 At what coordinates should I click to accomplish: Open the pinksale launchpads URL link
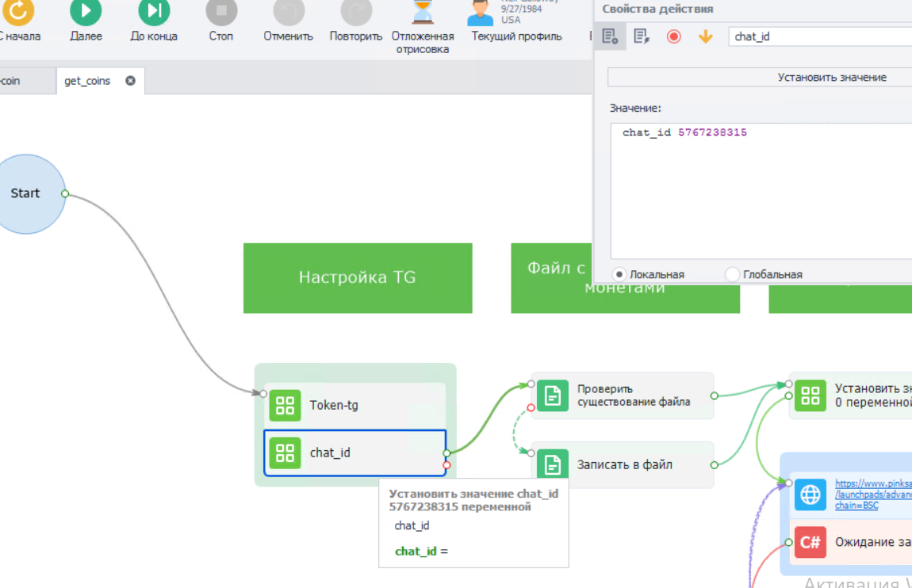coord(872,494)
